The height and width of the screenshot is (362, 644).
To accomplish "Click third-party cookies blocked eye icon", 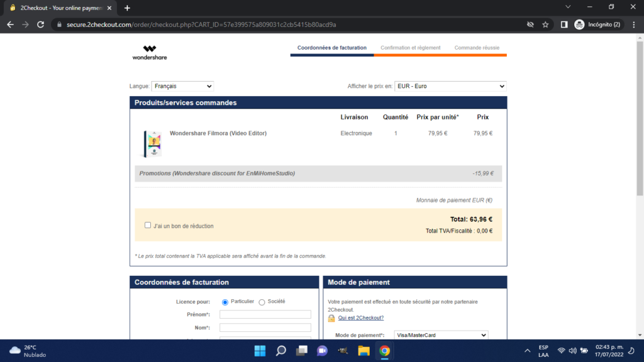I will tap(530, 25).
